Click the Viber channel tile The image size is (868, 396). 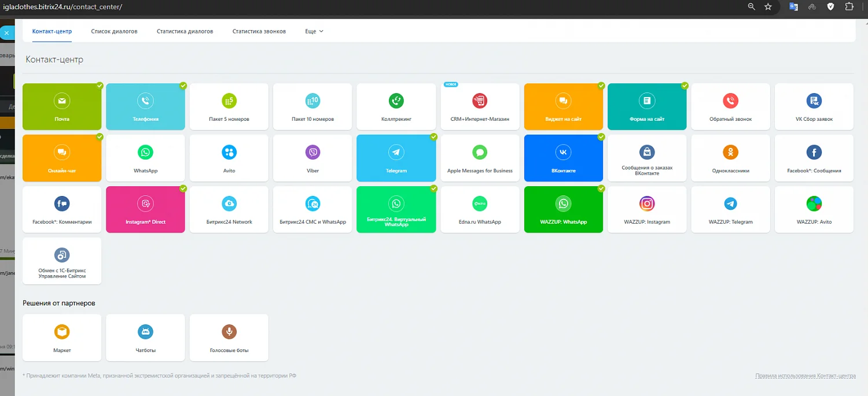tap(312, 158)
